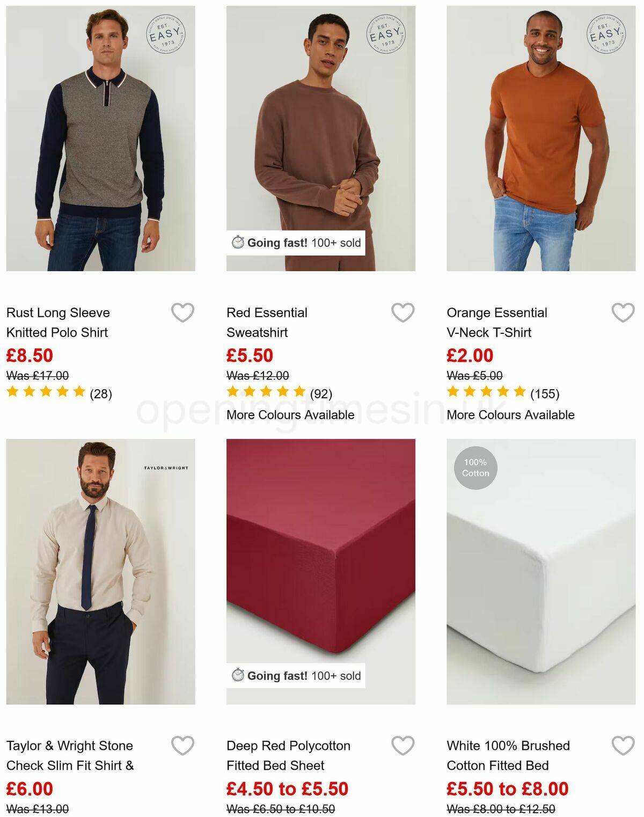Show more colours for the Orange V-Neck T-Shirt
The image size is (644, 817).
(511, 414)
